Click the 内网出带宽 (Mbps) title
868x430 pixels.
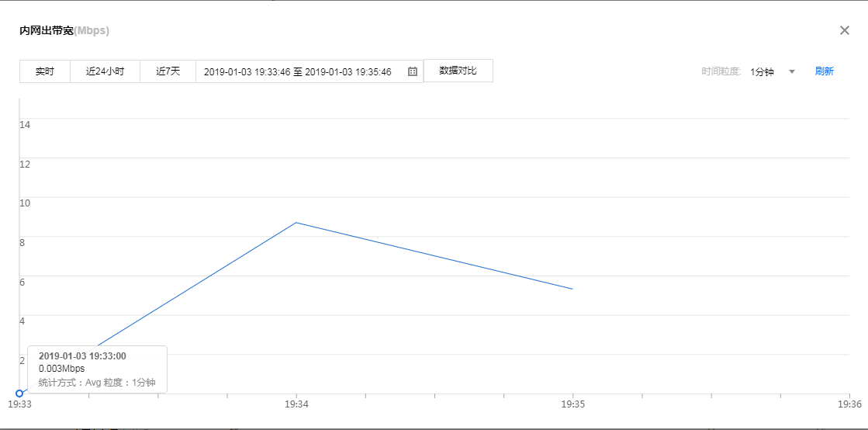pyautogui.click(x=64, y=31)
